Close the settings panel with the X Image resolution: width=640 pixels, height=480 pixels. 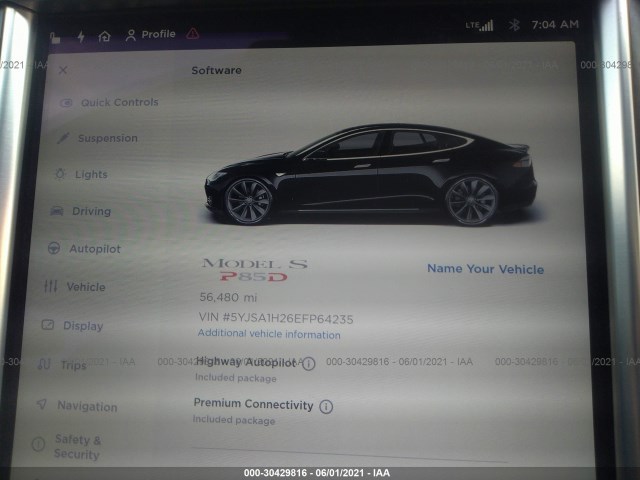(63, 70)
